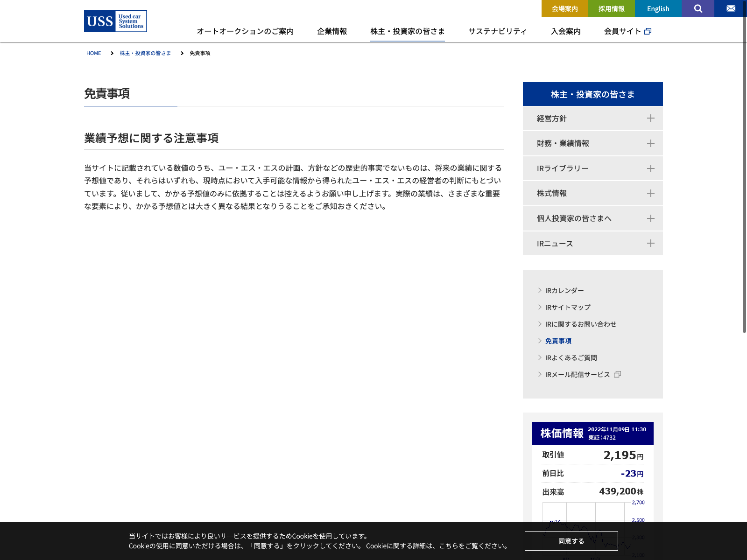Click the USS logo in the header
Image resolution: width=747 pixels, height=560 pixels.
click(x=115, y=21)
